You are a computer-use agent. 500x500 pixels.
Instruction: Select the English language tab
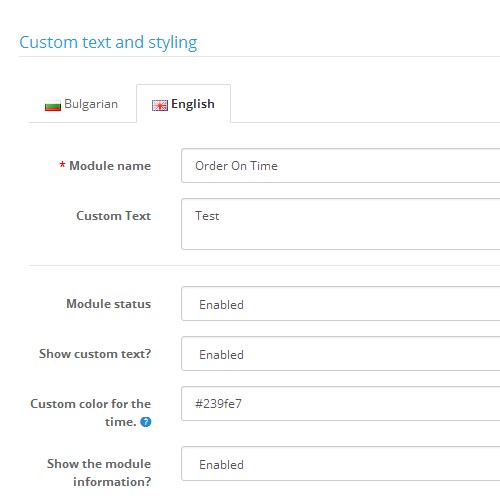[x=183, y=104]
